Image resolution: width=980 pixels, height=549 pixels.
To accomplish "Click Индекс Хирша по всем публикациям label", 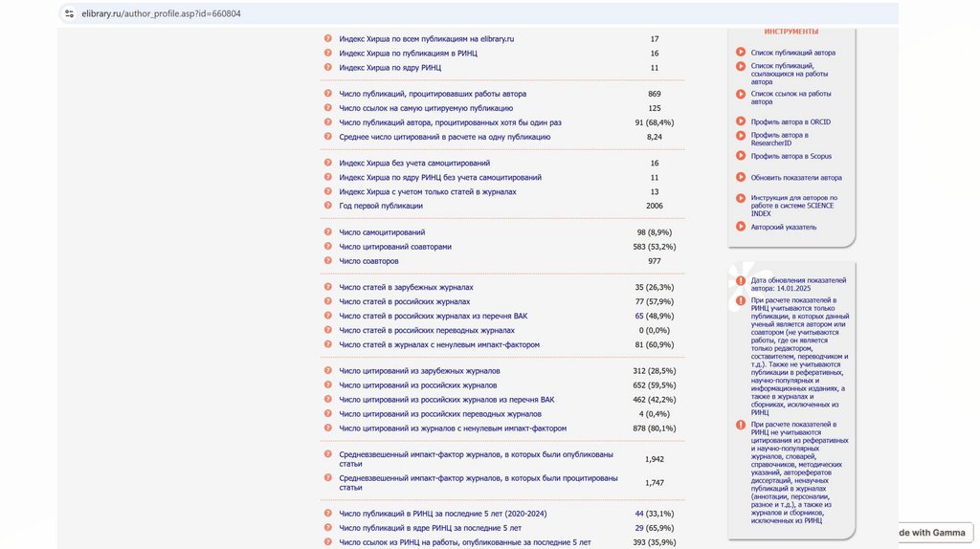I will 426,38.
